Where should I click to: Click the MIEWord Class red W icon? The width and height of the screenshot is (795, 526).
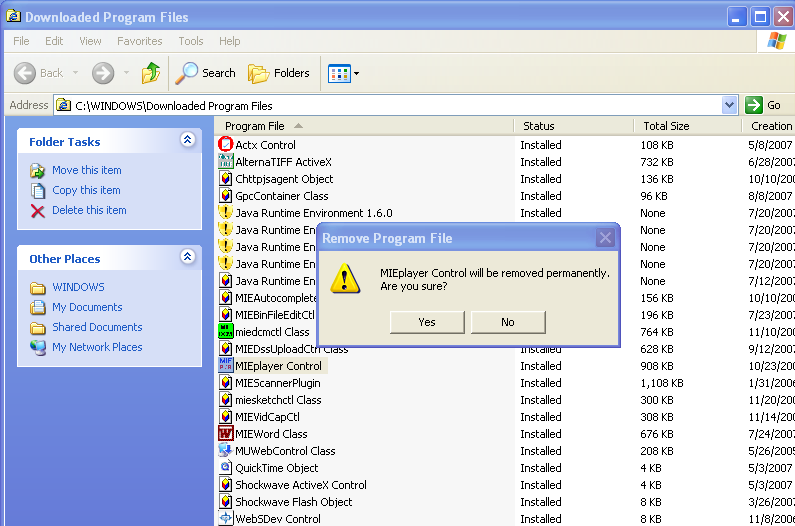[226, 434]
